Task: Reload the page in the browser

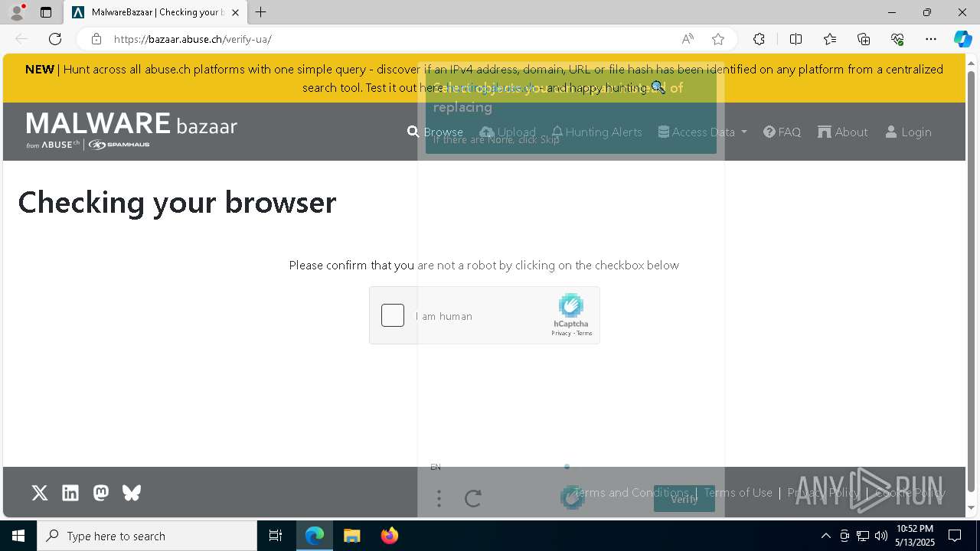Action: pos(55,39)
